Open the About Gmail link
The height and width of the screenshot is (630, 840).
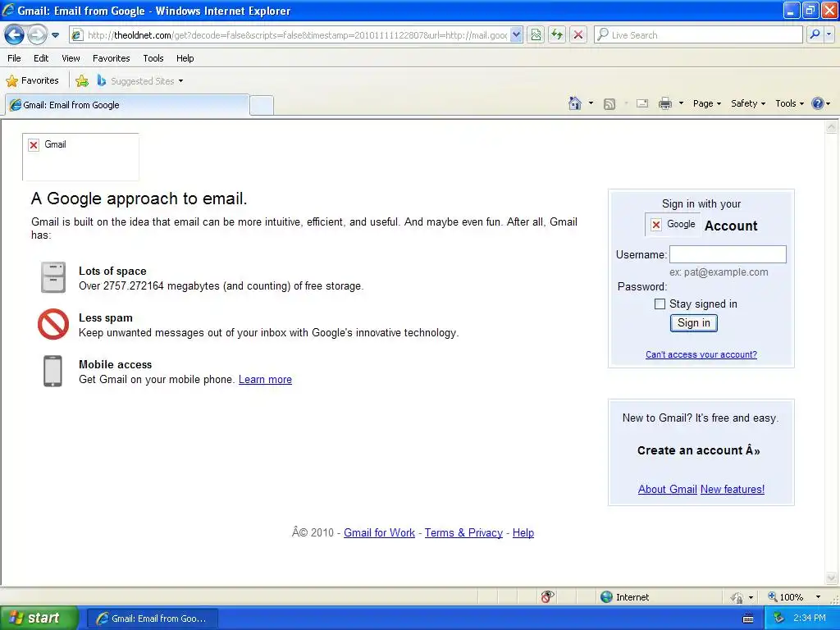point(668,489)
